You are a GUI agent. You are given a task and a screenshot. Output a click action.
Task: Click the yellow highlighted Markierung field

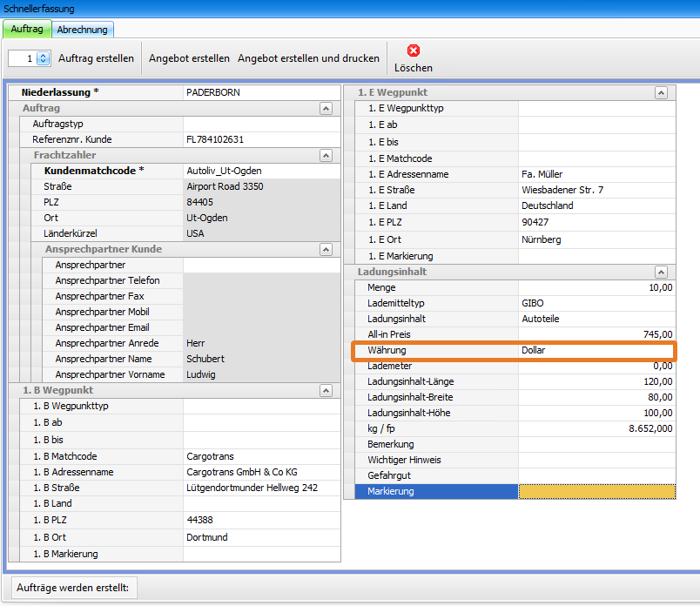click(596, 491)
